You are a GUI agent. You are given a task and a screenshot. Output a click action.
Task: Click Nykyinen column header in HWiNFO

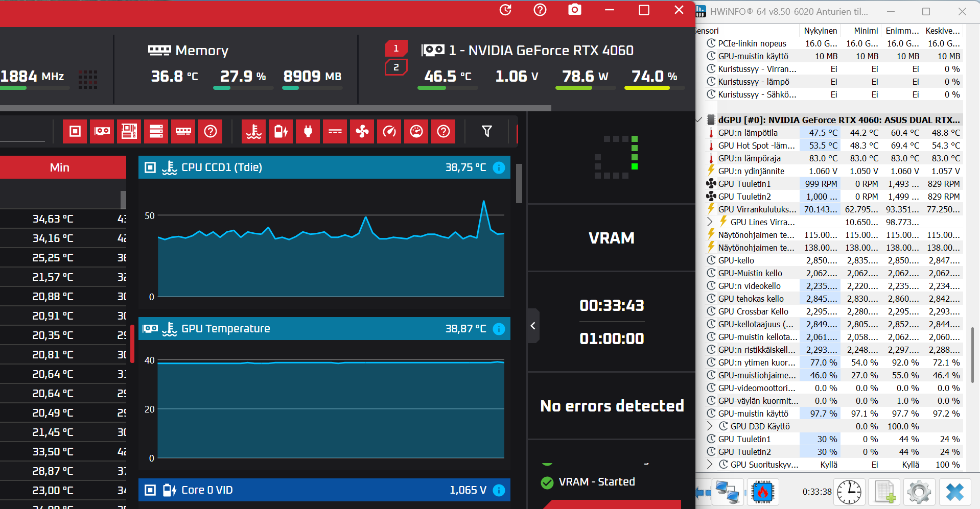click(820, 31)
